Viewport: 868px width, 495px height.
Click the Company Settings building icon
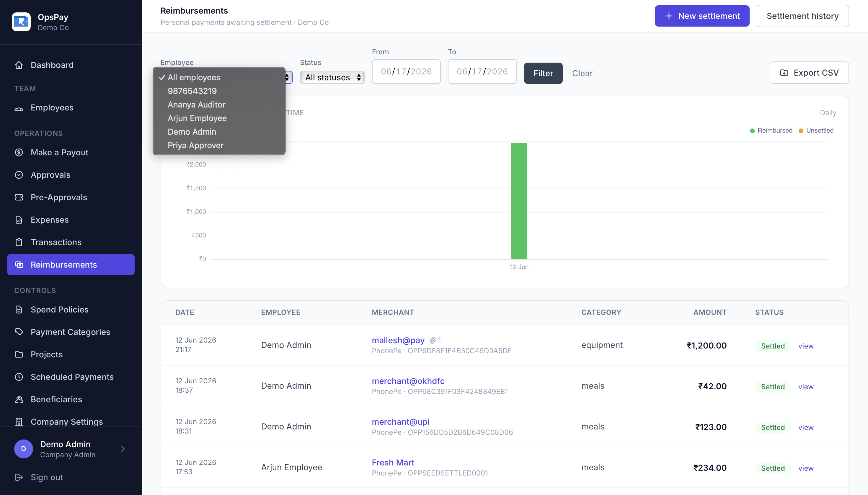(x=19, y=422)
